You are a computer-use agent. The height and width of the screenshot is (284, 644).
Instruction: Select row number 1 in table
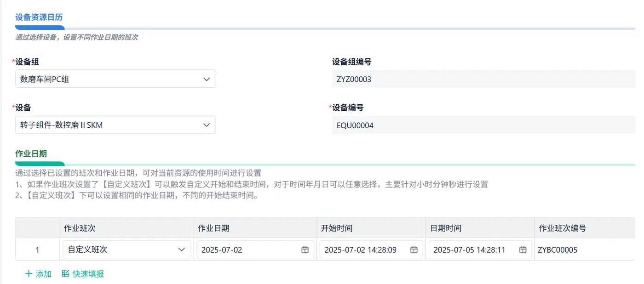[x=37, y=250]
